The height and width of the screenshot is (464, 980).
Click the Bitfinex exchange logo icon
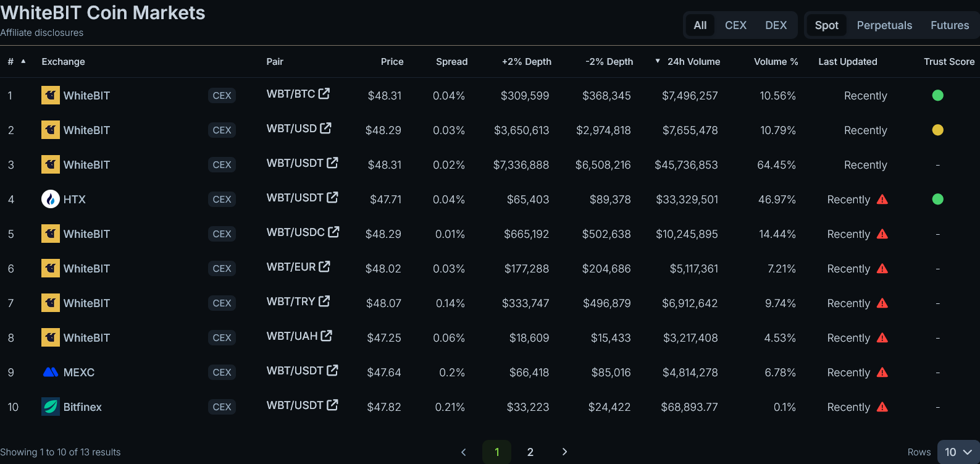pyautogui.click(x=51, y=407)
